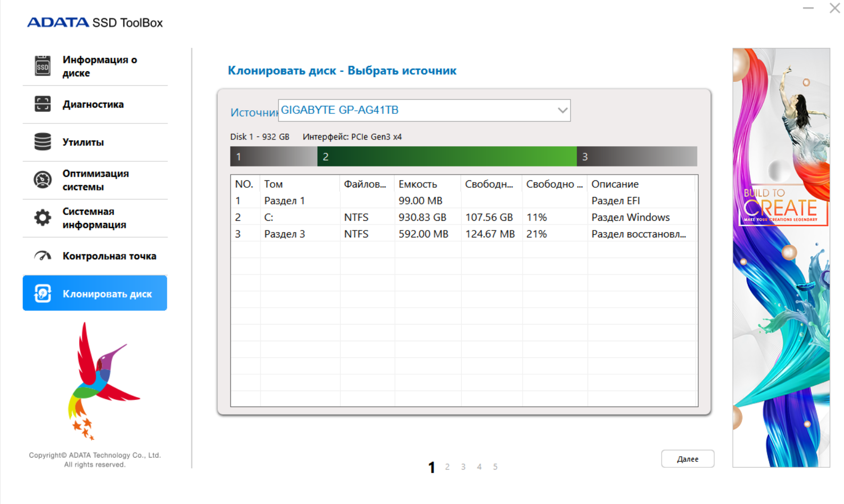Open the GIGABYTE GP-AG41TB source combo box
This screenshot has height=504, width=844.
(424, 110)
